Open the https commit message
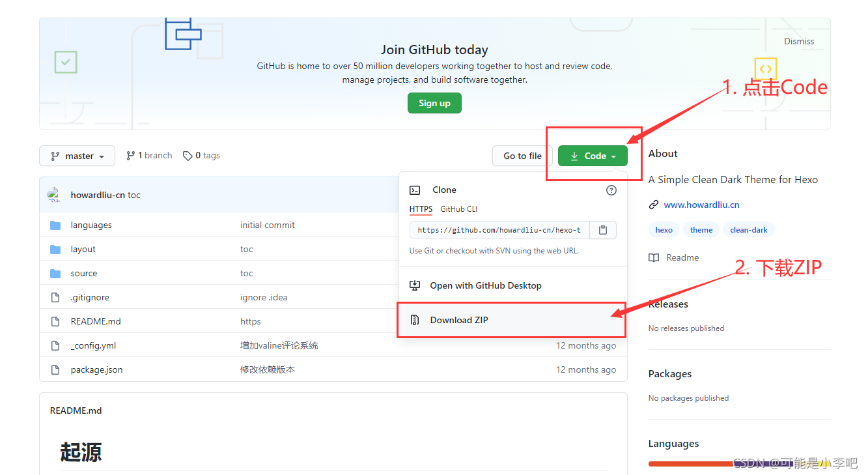The width and height of the screenshot is (868, 475). point(250,321)
